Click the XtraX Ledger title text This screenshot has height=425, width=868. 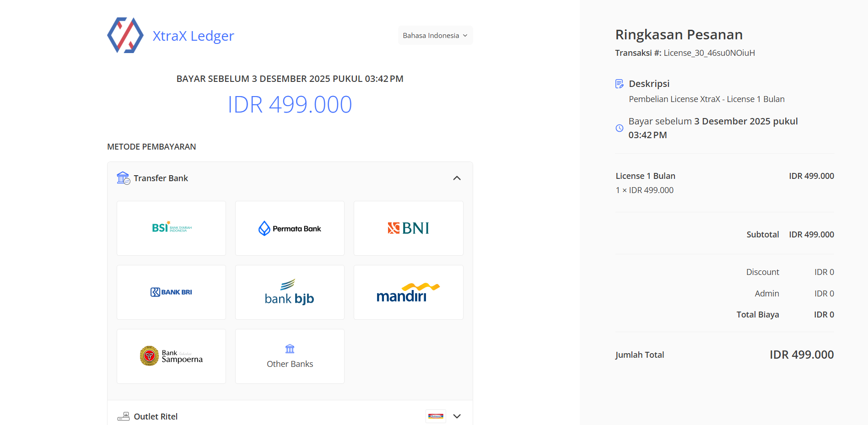[x=193, y=36]
